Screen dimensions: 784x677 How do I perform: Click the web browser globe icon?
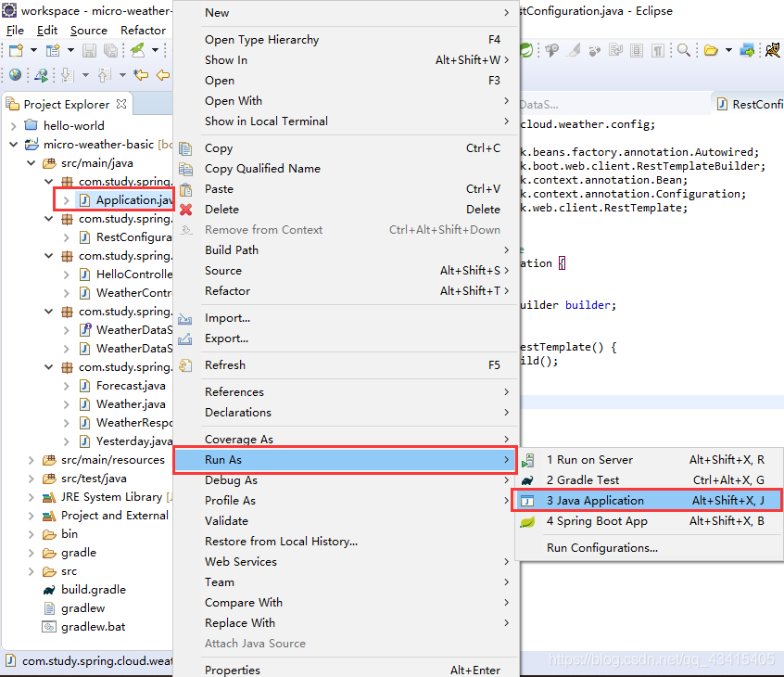[x=16, y=75]
